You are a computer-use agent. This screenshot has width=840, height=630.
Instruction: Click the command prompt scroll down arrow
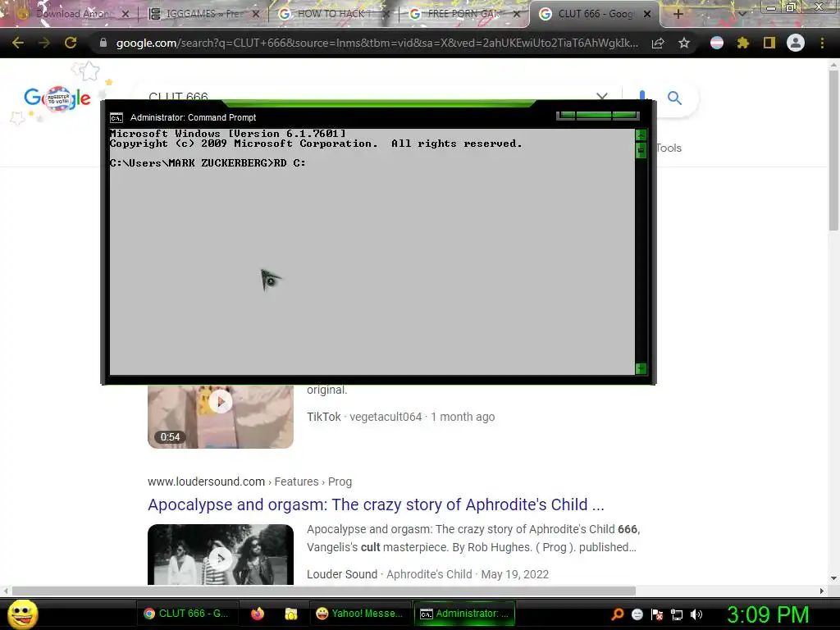[x=641, y=368]
